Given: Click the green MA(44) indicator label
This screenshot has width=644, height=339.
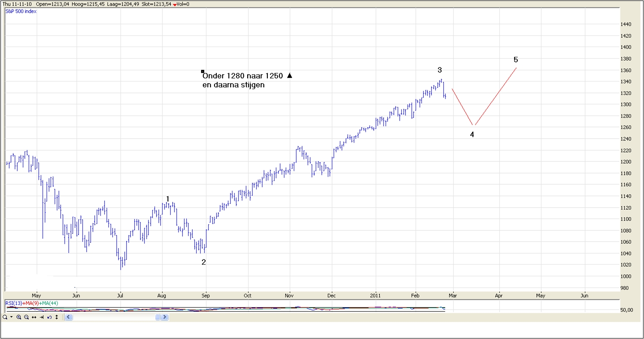Looking at the screenshot, I should 49,303.
